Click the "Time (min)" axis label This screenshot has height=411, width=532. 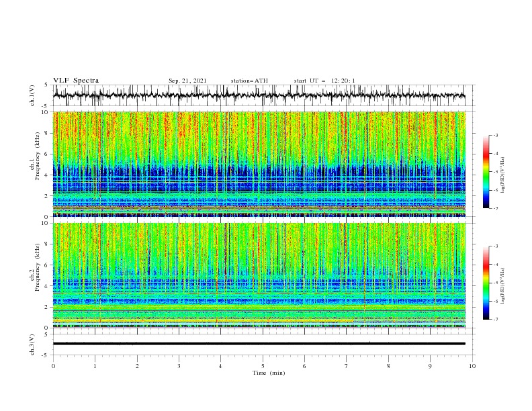pyautogui.click(x=269, y=373)
